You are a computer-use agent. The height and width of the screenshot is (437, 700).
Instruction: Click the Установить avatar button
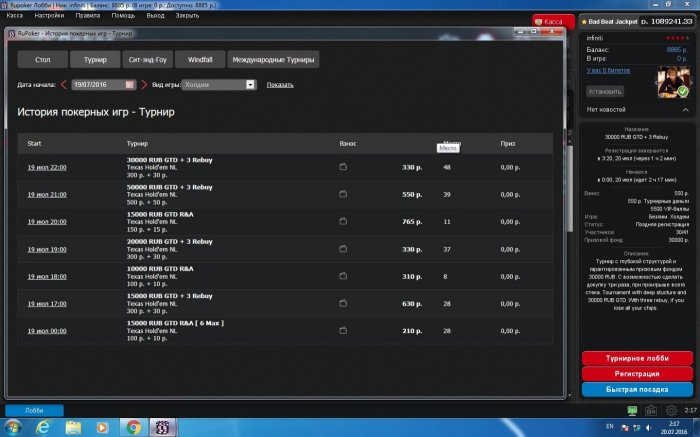(x=605, y=92)
